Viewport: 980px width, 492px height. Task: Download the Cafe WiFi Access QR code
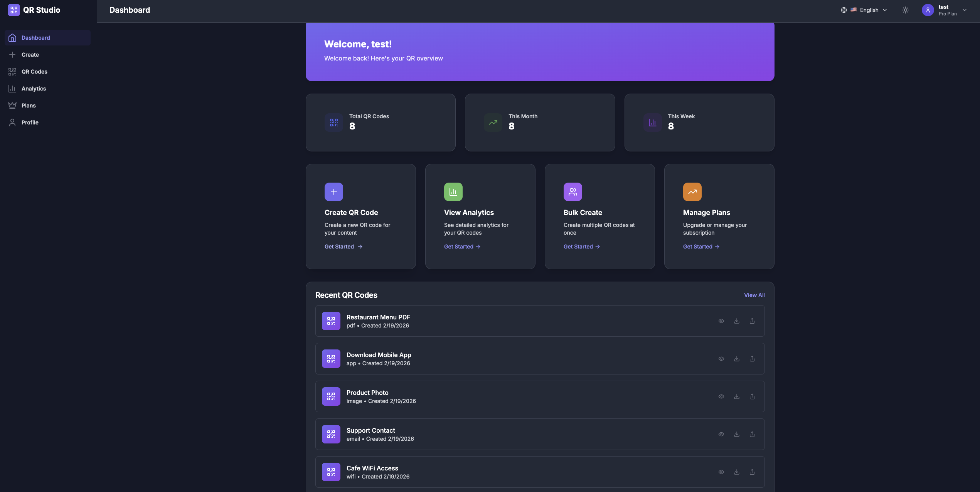point(736,472)
